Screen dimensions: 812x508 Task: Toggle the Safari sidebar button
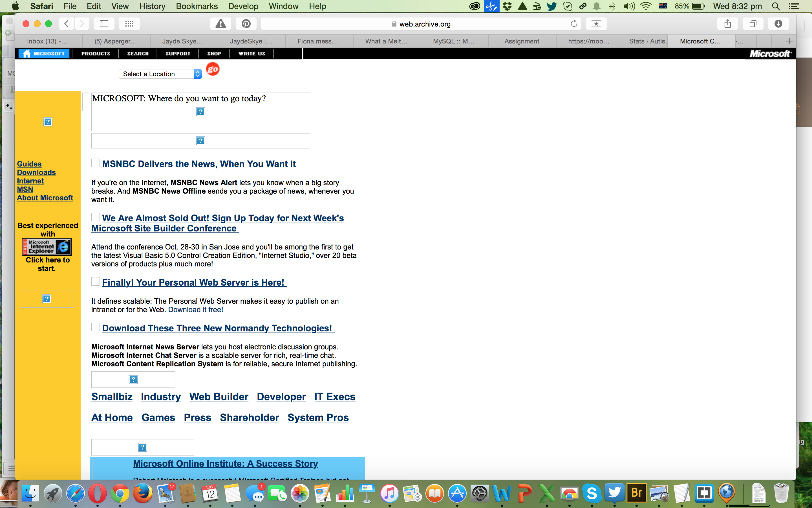coord(104,23)
